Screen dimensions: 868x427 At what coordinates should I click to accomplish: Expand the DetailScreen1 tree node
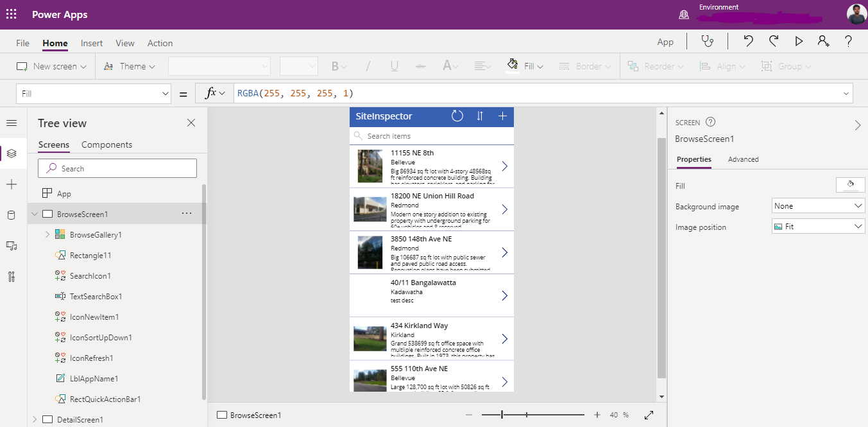click(35, 420)
